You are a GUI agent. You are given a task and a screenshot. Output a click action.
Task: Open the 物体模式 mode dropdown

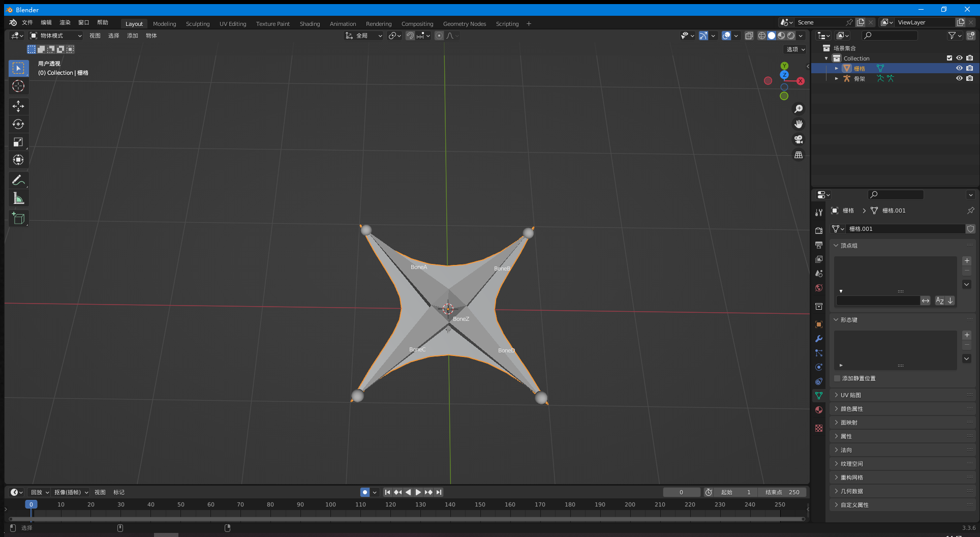(56, 36)
